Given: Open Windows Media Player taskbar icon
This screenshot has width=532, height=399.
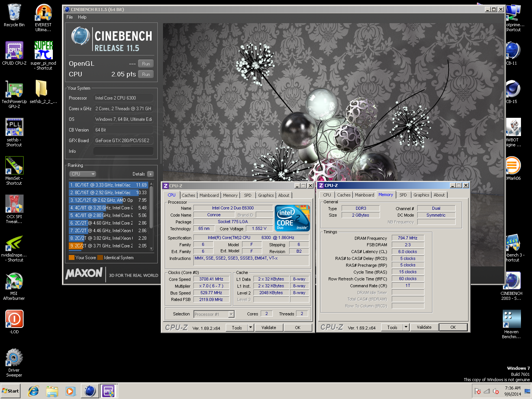Looking at the screenshot, I should click(70, 391).
